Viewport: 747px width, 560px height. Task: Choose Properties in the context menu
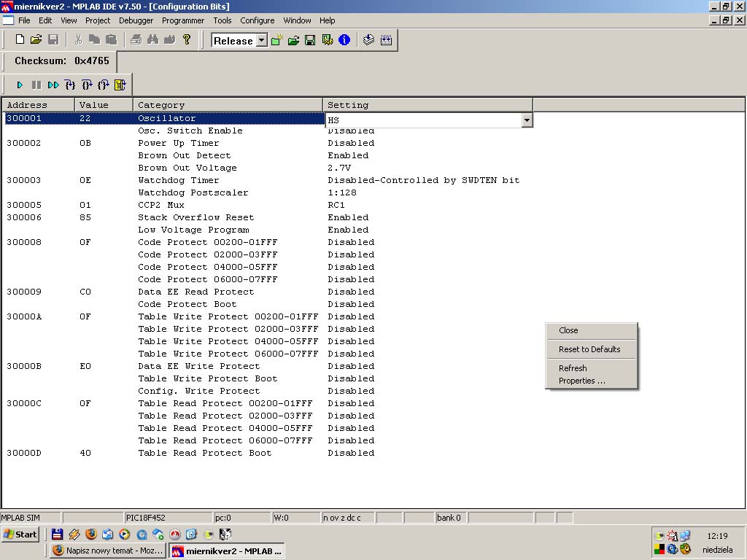591,381
